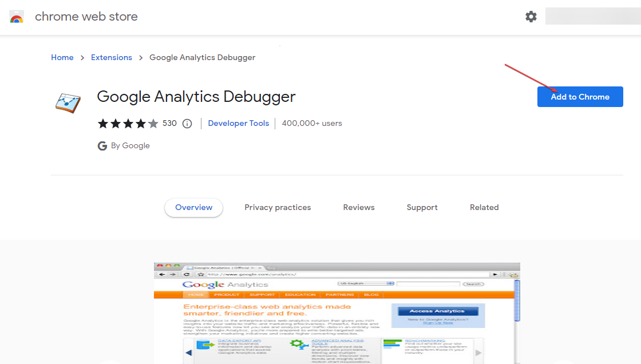Screen dimensions: 641x364
Task: Click the account area in the header
Action: 593,17
